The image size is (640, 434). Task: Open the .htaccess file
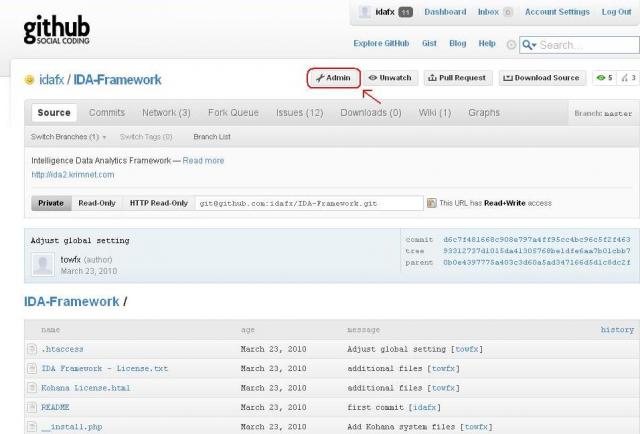62,349
